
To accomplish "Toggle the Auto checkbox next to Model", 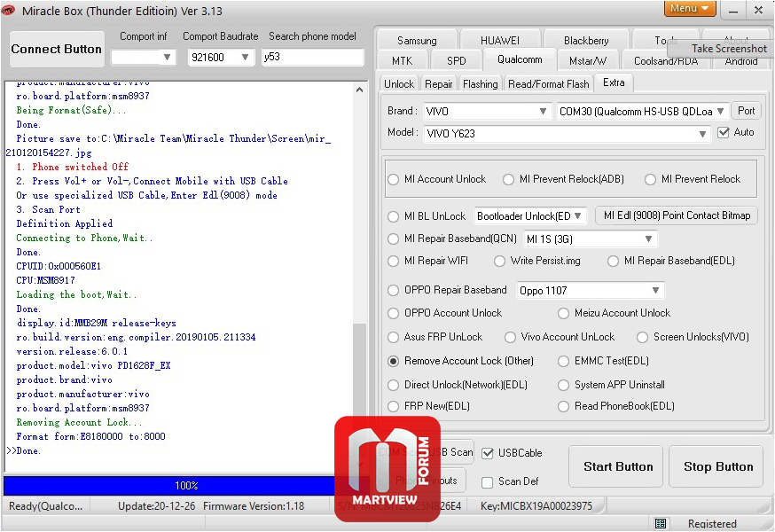I will pos(724,132).
